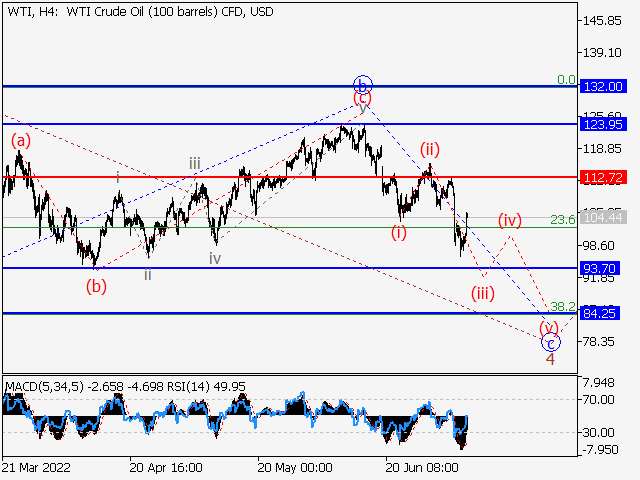
Task: Click the 145.85 price axis value
Action: point(602,20)
